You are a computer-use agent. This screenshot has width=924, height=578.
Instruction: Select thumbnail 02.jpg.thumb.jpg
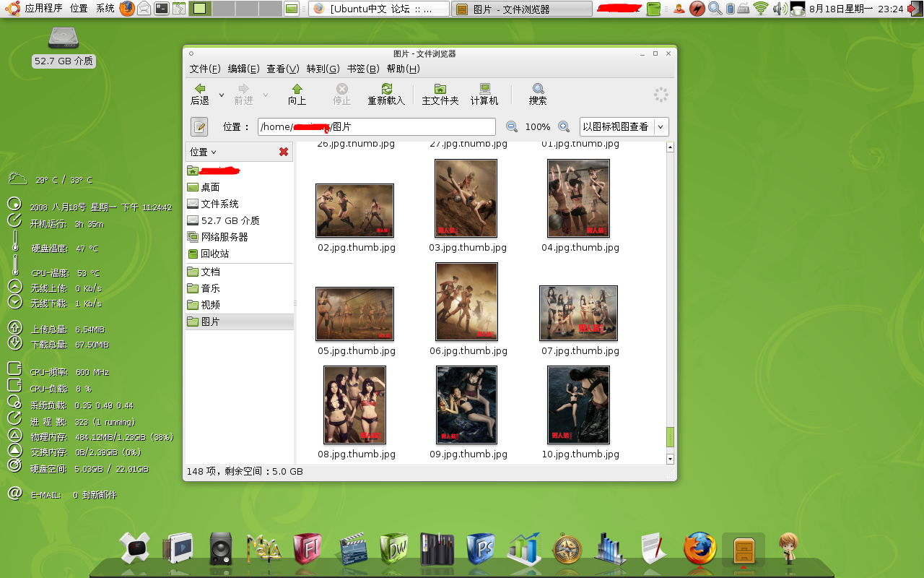click(354, 210)
